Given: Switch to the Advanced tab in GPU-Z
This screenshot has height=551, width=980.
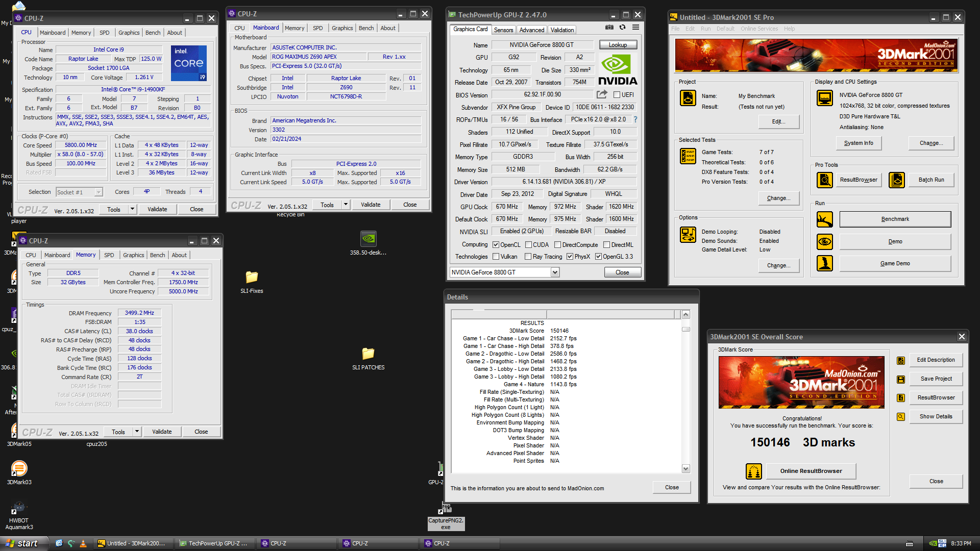Looking at the screenshot, I should click(x=532, y=30).
